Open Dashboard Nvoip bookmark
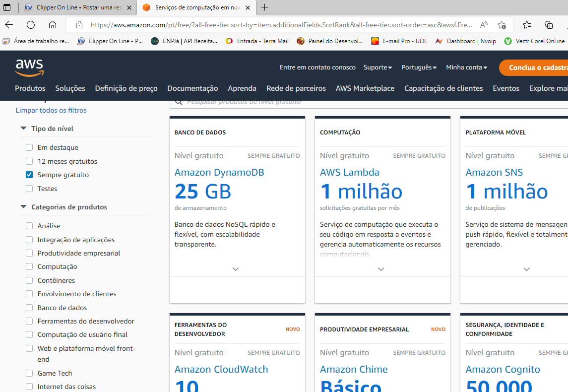 click(465, 41)
